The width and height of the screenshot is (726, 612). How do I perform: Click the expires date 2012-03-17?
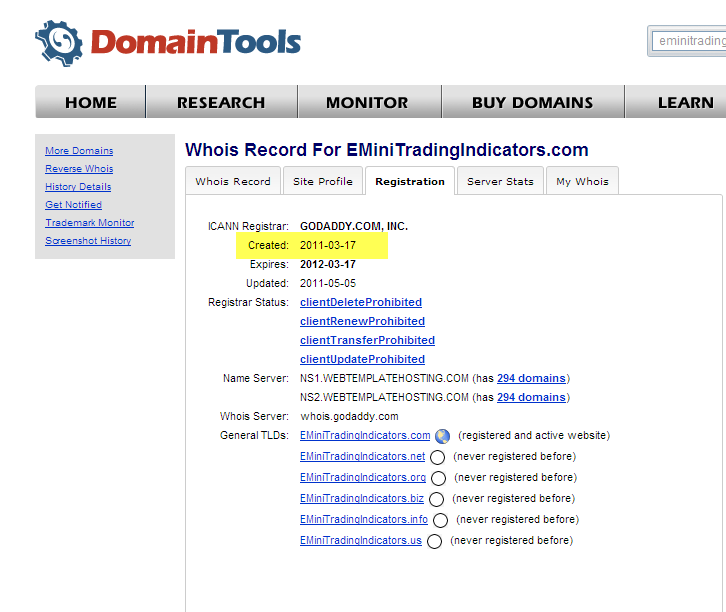(328, 264)
